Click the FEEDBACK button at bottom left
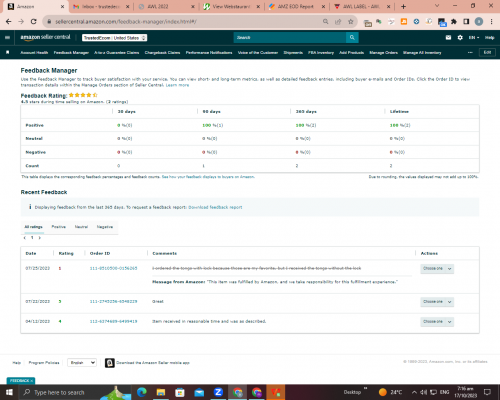 pyautogui.click(x=21, y=381)
